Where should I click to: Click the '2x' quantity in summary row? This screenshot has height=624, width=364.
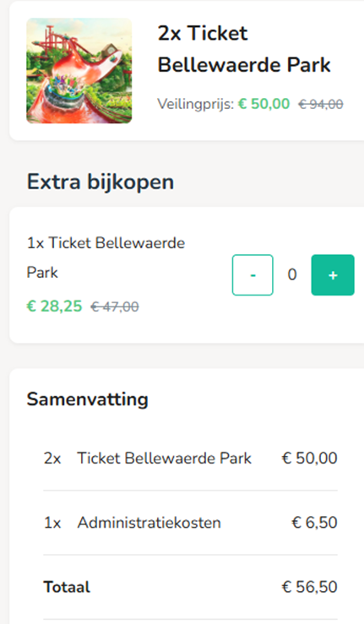coord(52,459)
